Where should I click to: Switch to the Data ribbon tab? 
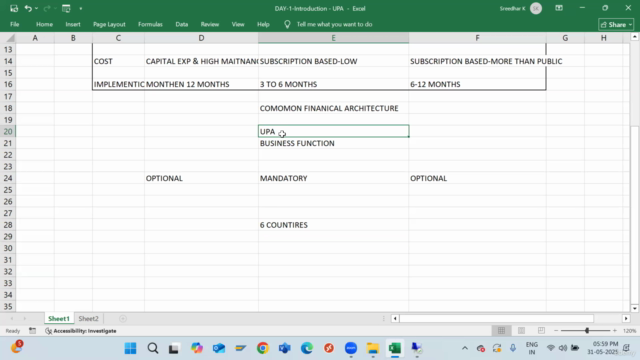(x=182, y=24)
